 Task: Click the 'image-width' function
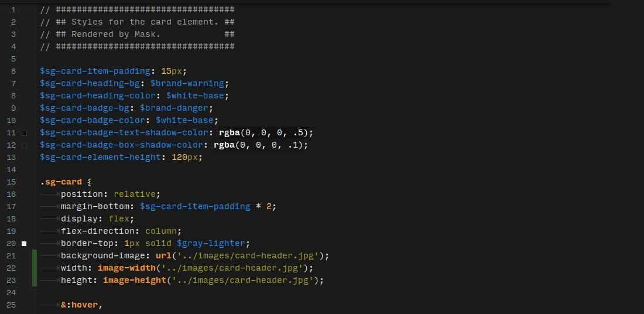click(x=127, y=268)
